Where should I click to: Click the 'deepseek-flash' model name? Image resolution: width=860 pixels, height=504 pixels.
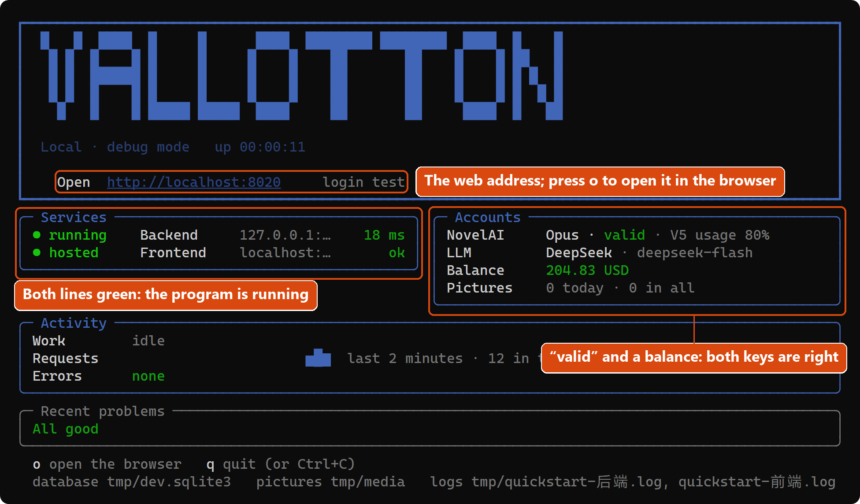coord(695,253)
